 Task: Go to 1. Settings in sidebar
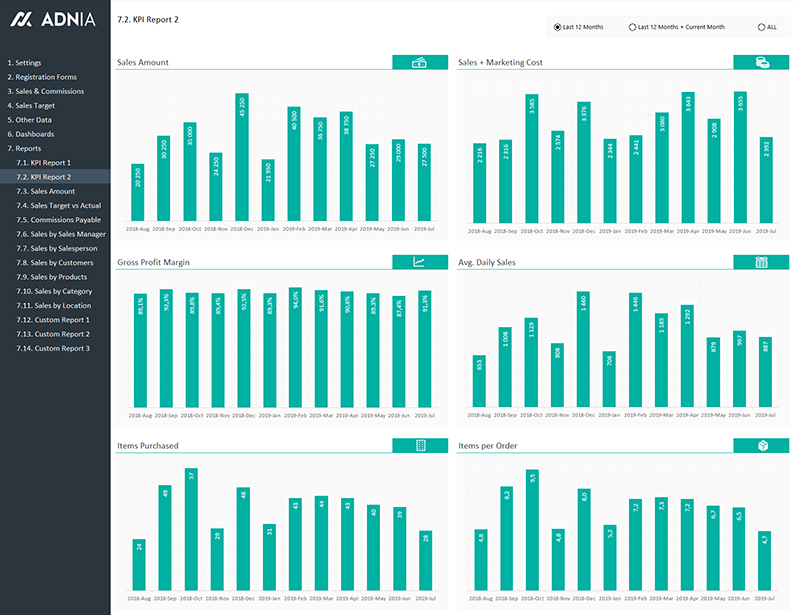pos(25,63)
